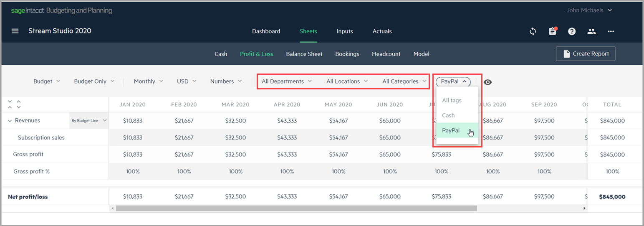Open the more options ellipsis menu
Viewport: 644px width, 226px height.
611,31
